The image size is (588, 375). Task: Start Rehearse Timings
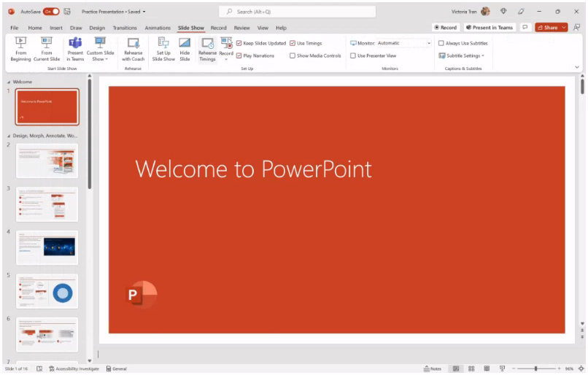coord(207,49)
